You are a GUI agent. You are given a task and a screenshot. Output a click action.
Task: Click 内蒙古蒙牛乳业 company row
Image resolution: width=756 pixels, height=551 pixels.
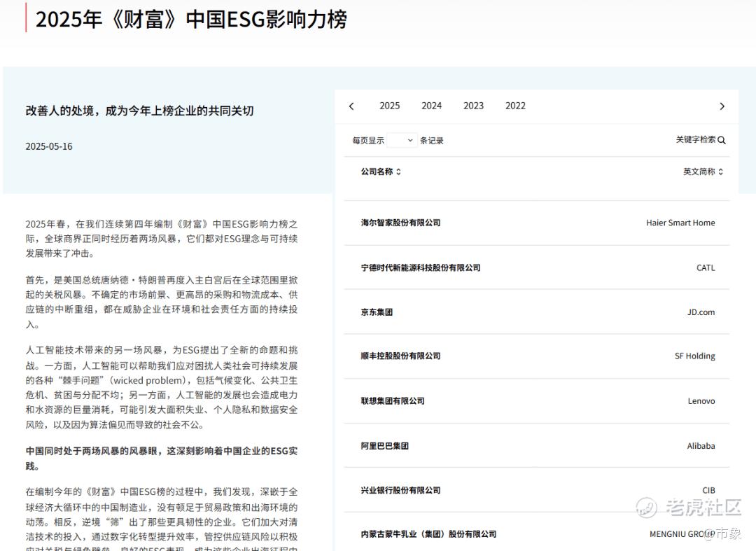[x=428, y=534]
